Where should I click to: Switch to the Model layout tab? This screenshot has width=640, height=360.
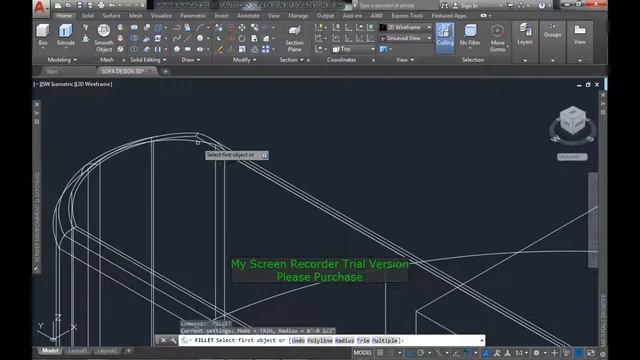(50, 351)
